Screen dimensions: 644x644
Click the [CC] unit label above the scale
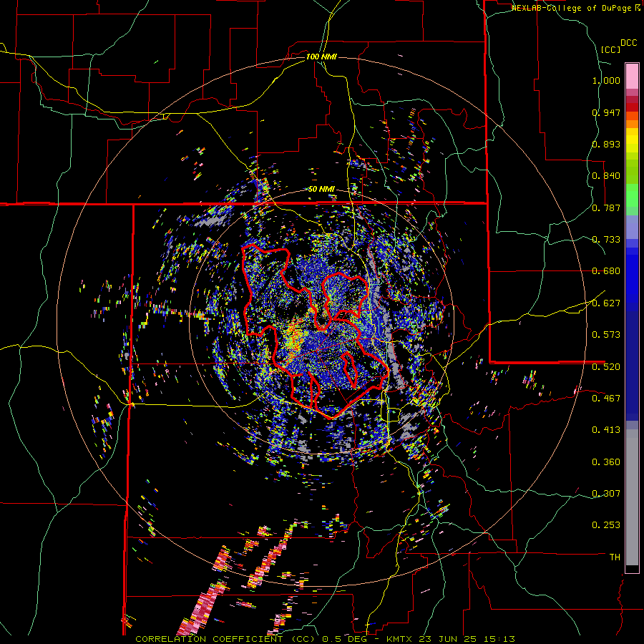(x=610, y=49)
